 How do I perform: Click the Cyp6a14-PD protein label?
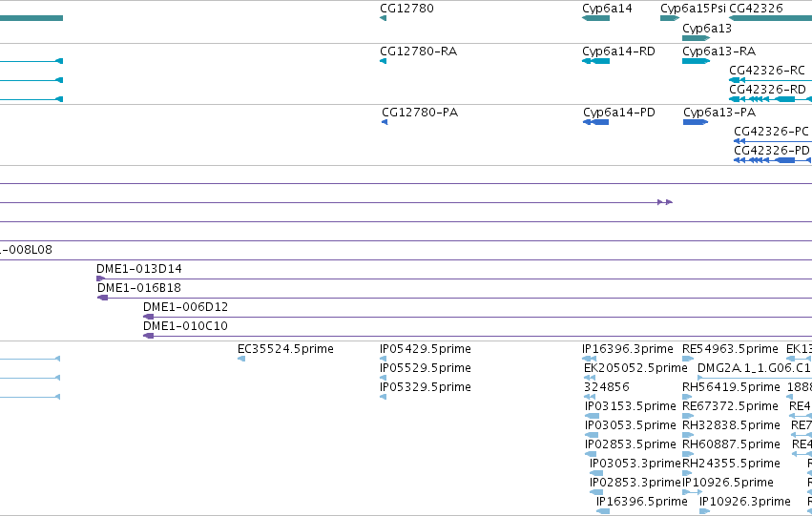point(619,113)
